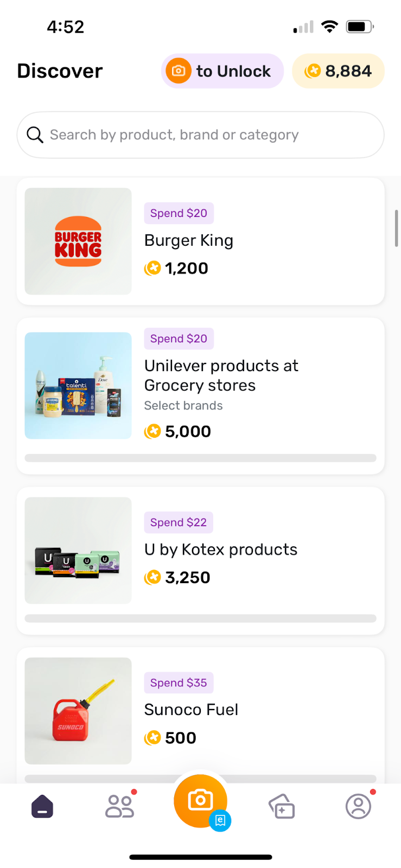Open the Burger King offer title
Image resolution: width=401 pixels, height=868 pixels.
[189, 240]
